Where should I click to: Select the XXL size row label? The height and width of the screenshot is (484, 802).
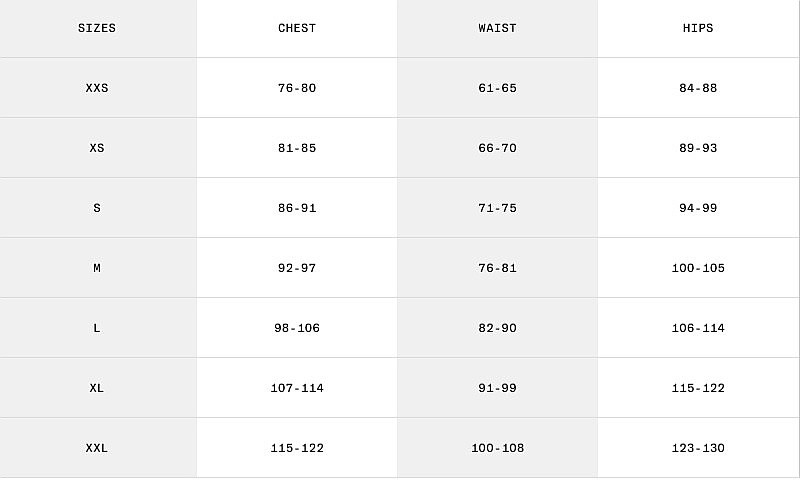coord(97,448)
